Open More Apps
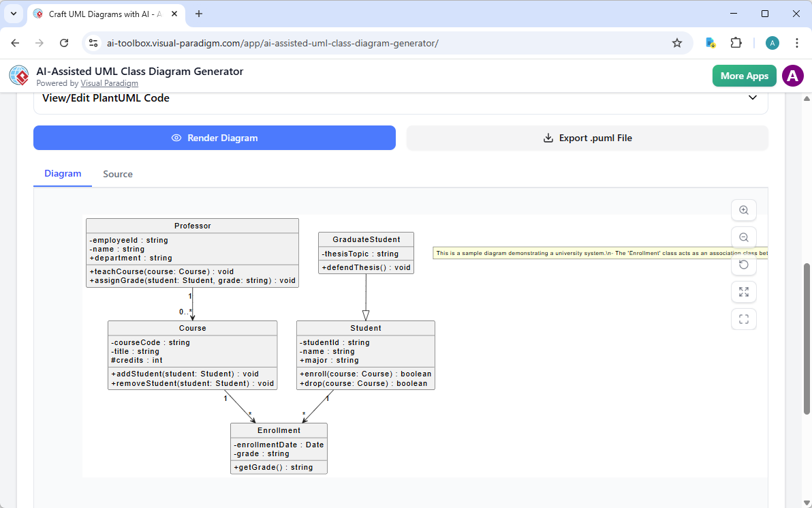 [x=744, y=76]
